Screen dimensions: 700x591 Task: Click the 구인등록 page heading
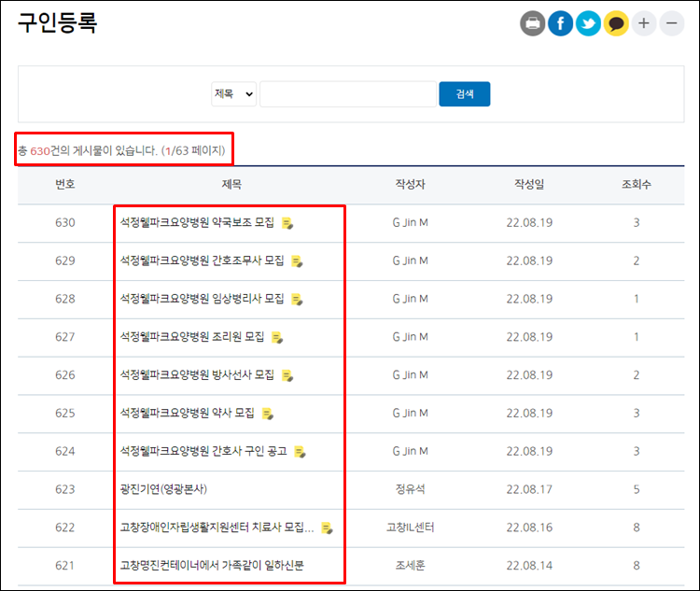[x=57, y=22]
